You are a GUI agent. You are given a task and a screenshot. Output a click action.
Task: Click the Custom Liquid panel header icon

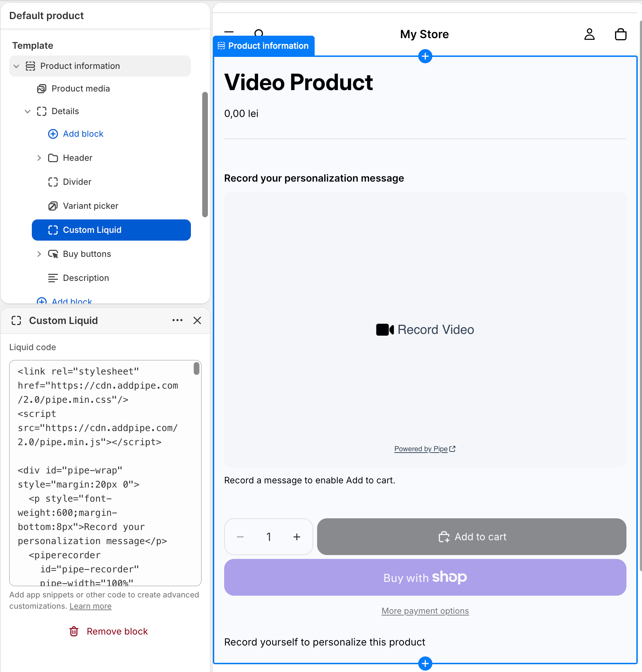coord(16,320)
